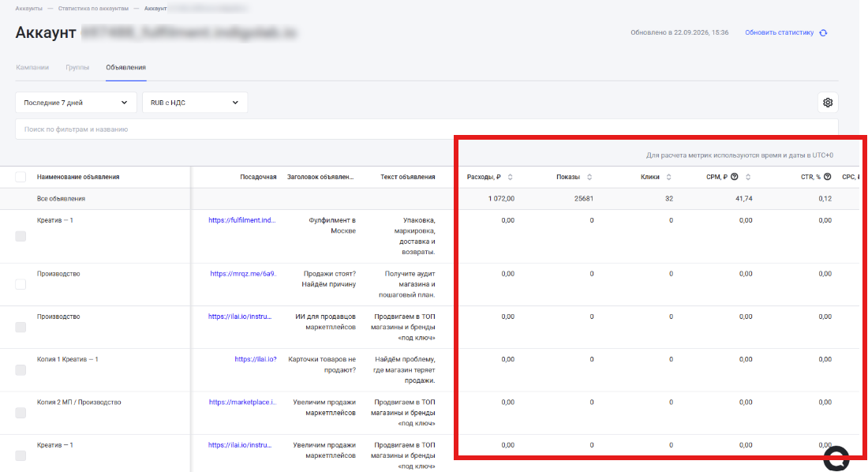The height and width of the screenshot is (472, 868).
Task: Follow the https://mrqz.me/6a9 link
Action: pos(243,274)
